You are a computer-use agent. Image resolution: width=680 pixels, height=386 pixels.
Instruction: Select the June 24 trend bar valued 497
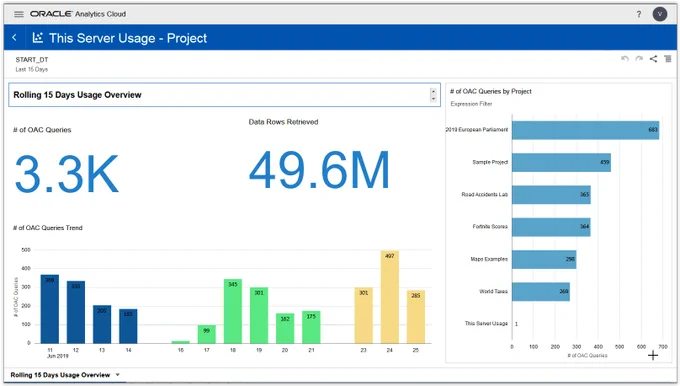click(390, 297)
